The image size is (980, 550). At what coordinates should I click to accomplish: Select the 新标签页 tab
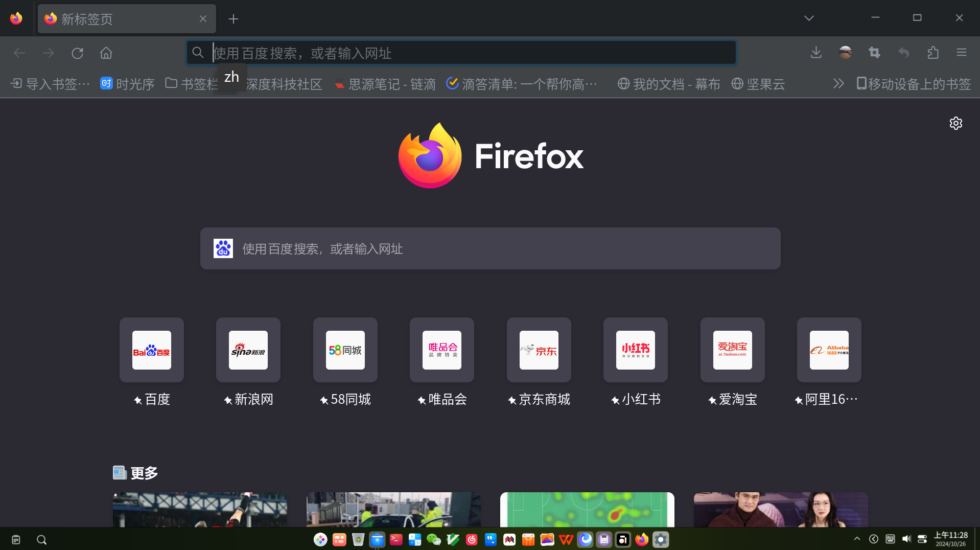point(127,19)
